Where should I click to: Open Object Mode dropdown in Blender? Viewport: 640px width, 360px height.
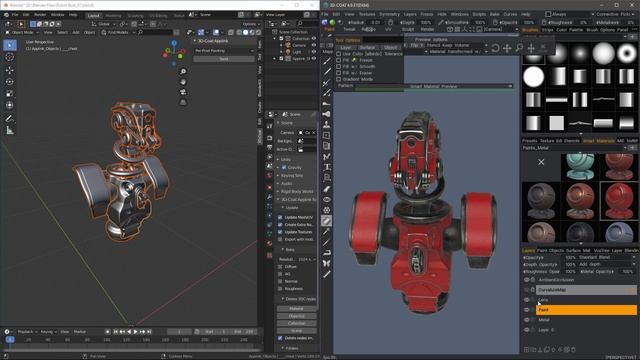22,32
